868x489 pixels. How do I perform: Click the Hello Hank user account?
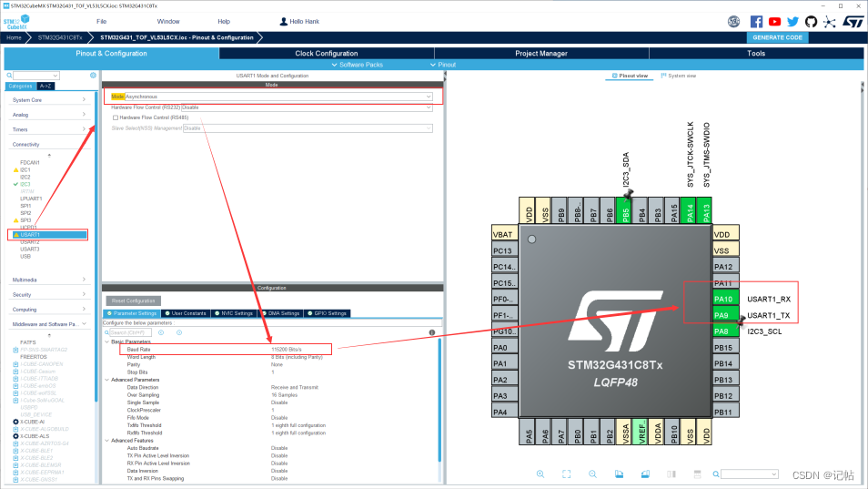tap(299, 22)
